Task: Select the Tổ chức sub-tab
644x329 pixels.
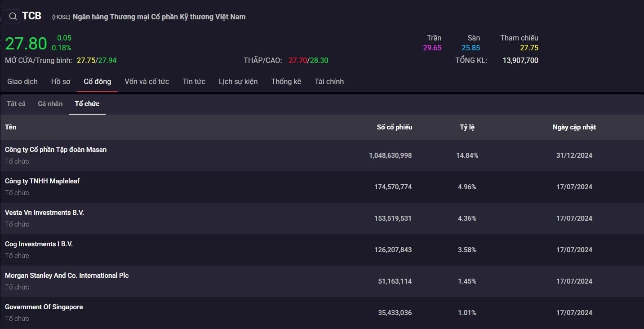Action: click(x=87, y=104)
